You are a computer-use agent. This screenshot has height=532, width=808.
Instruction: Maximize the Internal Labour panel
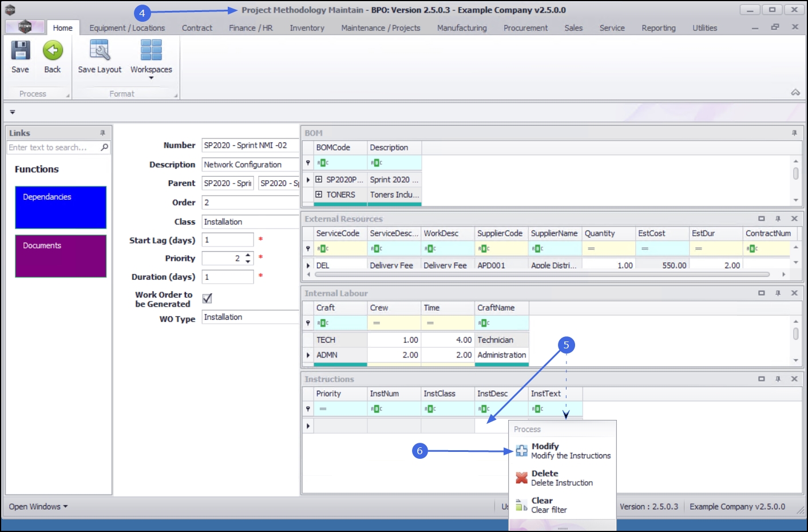(762, 293)
